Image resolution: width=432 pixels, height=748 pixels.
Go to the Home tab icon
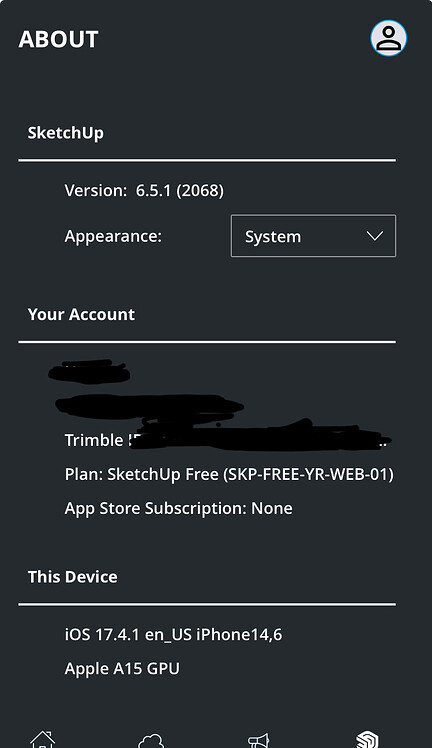click(x=42, y=739)
